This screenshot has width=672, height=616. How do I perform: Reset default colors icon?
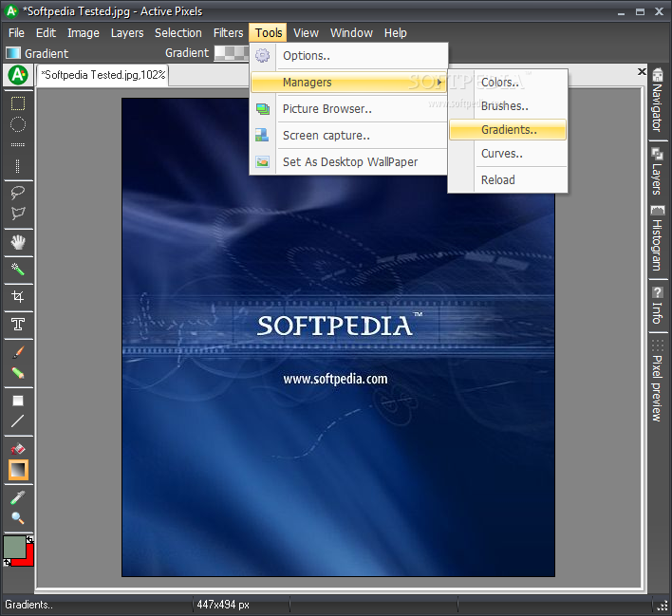coord(7,562)
